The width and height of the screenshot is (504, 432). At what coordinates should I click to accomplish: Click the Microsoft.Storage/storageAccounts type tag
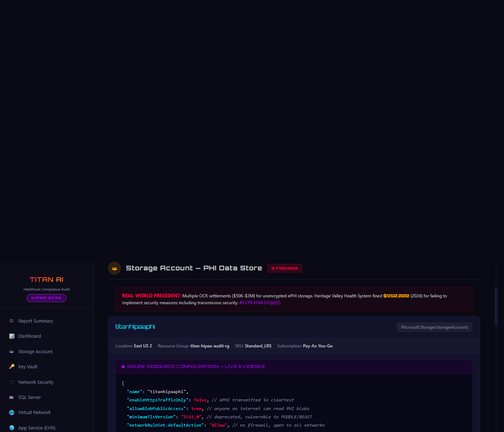pos(435,327)
